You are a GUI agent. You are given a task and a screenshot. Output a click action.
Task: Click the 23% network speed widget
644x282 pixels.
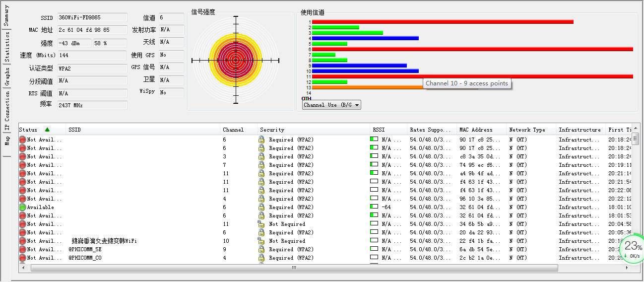(x=632, y=248)
